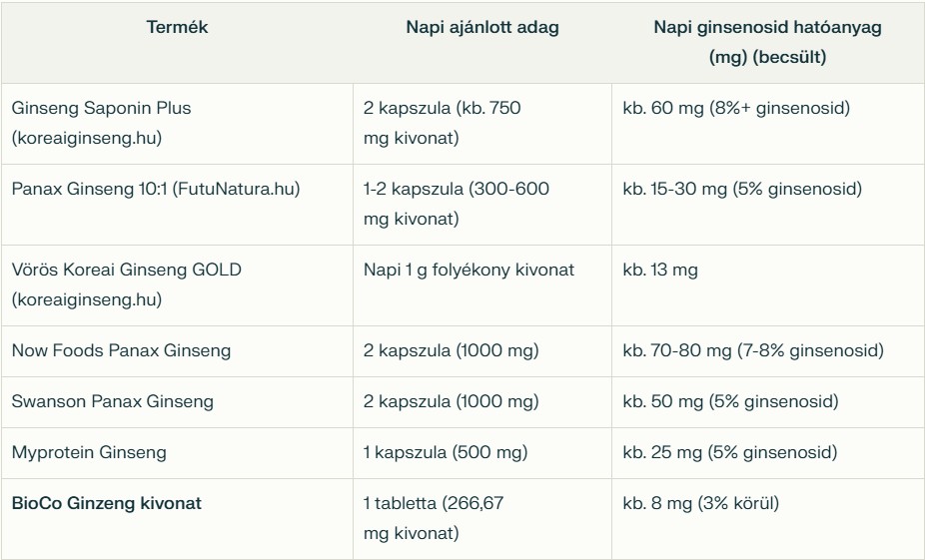Click the Napi ajánlott adag header

481,28
